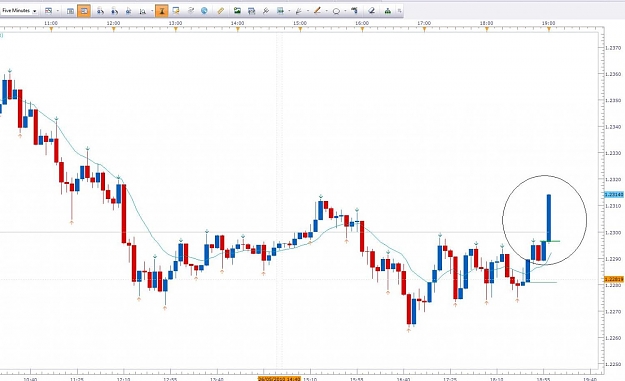Click the 12:10 label on bottom time axis
Viewport: 625px width, 381px height.
(124, 379)
